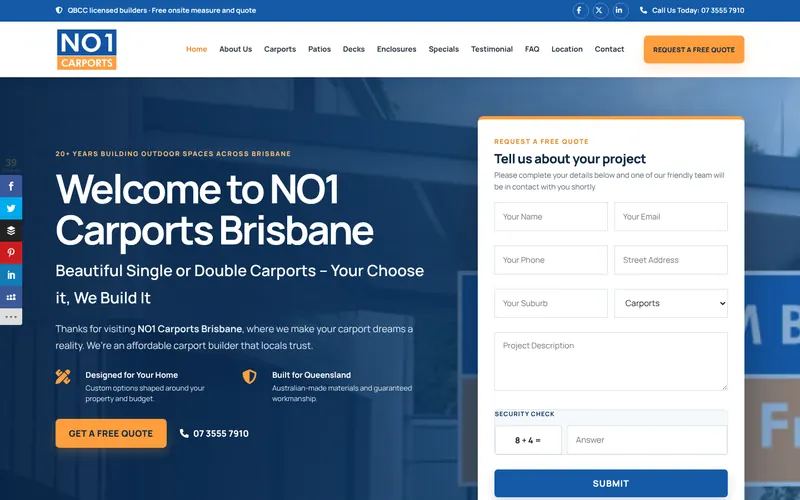The image size is (800, 500).
Task: Click the 20+ Years Building Outdoor Spaces tagline
Action: [x=173, y=154]
